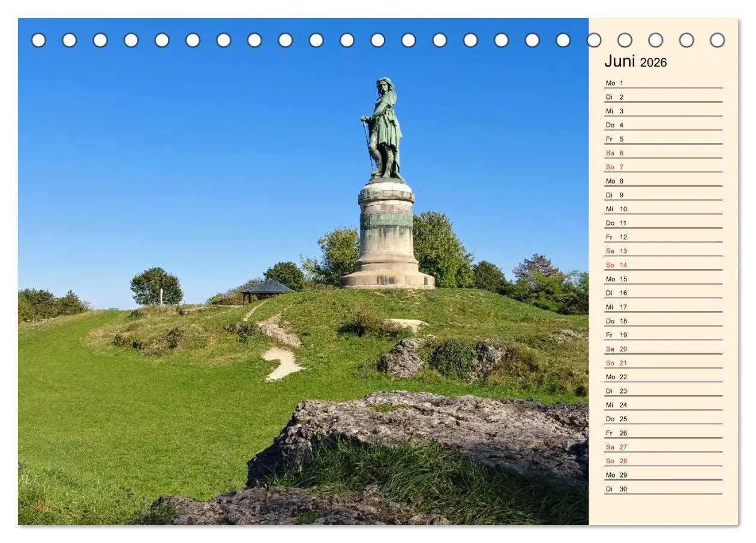Select the 'Do 18' calendar row
This screenshot has height=543, width=756.
[x=663, y=321]
